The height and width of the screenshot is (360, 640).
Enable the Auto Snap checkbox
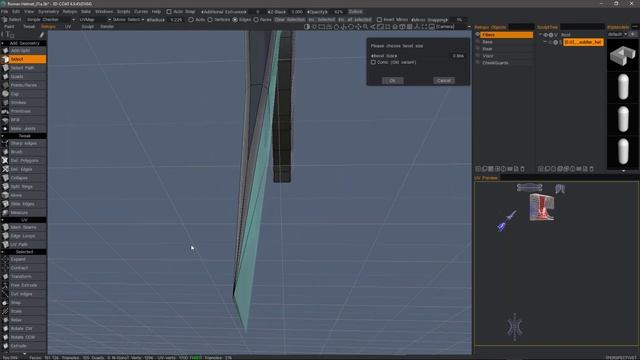pyautogui.click(x=169, y=12)
